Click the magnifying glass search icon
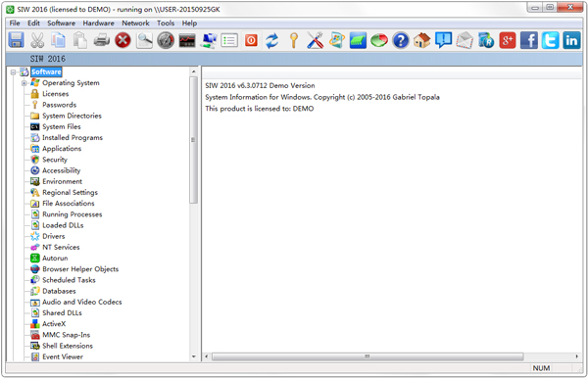588x378 pixels. point(144,40)
